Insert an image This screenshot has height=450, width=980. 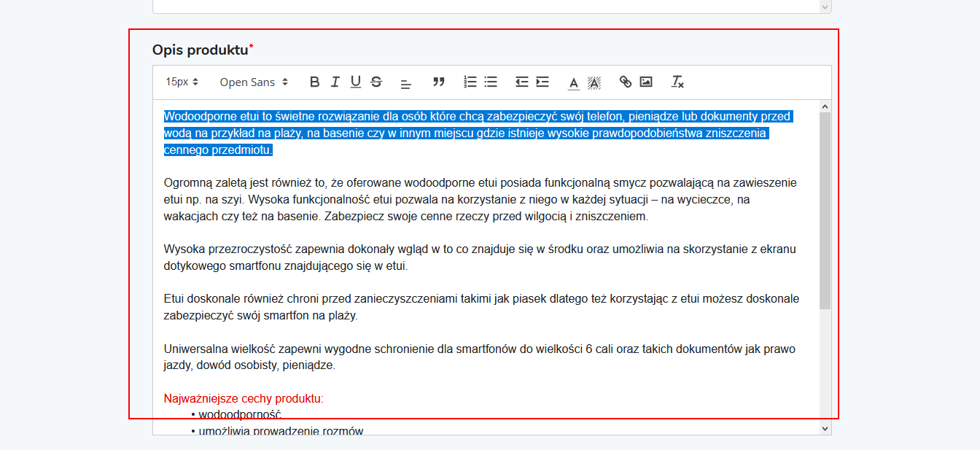click(x=645, y=82)
